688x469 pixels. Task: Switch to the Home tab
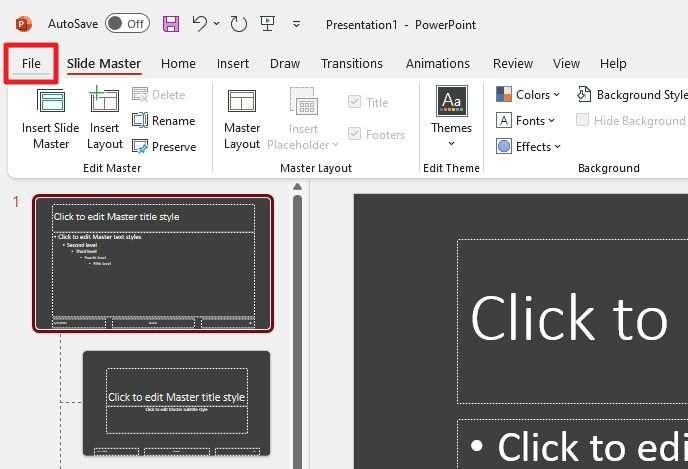(178, 64)
